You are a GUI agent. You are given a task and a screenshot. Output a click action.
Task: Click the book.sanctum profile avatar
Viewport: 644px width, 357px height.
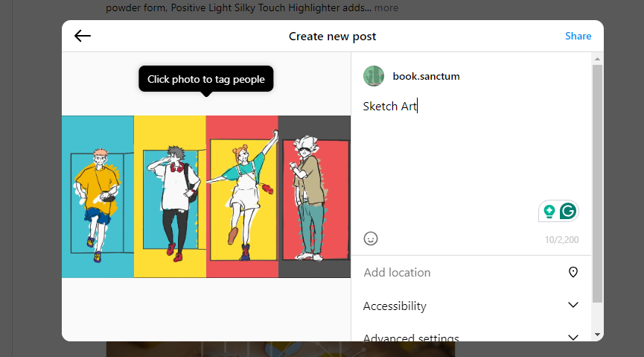pos(374,76)
